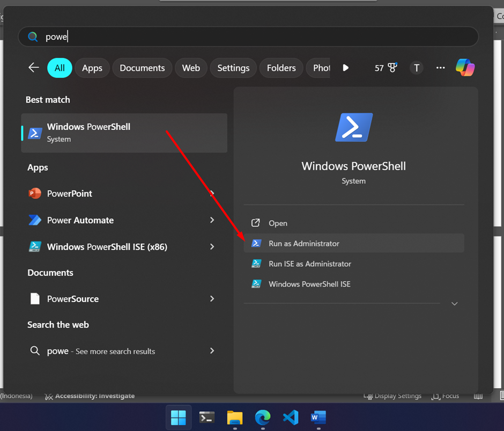The image size is (504, 431).
Task: Launch Copilot from the colorful icon
Action: [x=465, y=68]
